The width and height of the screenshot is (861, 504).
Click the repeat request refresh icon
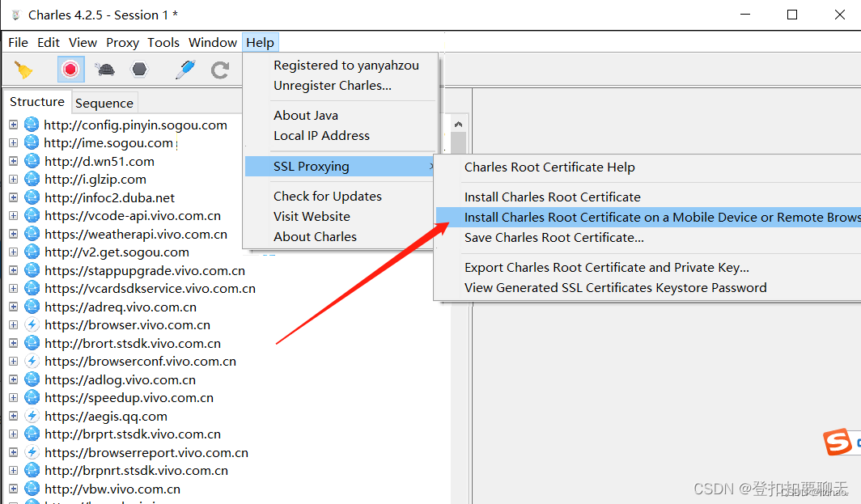pos(220,70)
